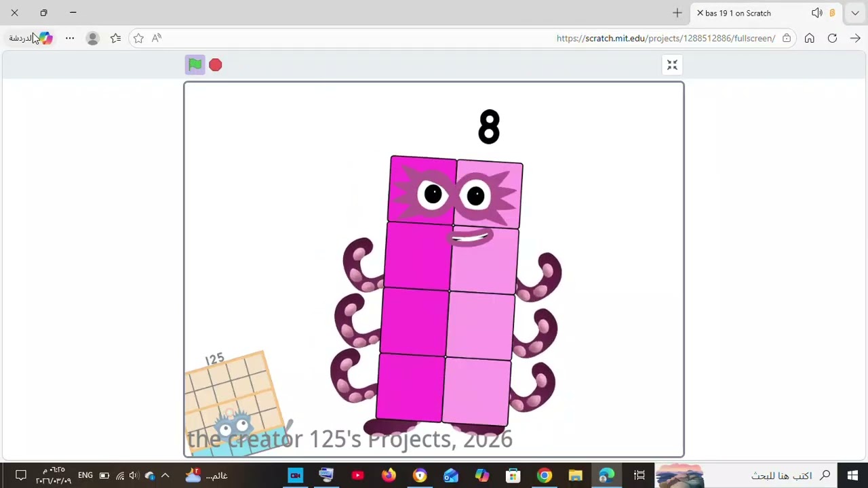Open the yellow circular taskbar app
This screenshot has height=488, width=868.
(x=420, y=476)
